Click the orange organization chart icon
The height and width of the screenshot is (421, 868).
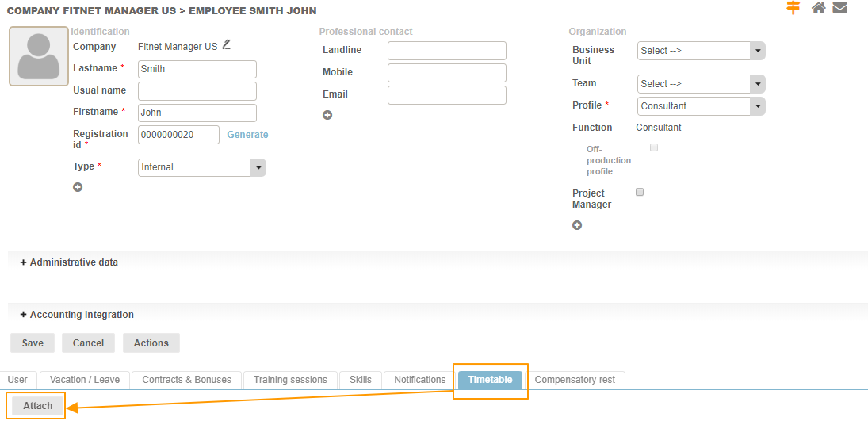pos(793,8)
